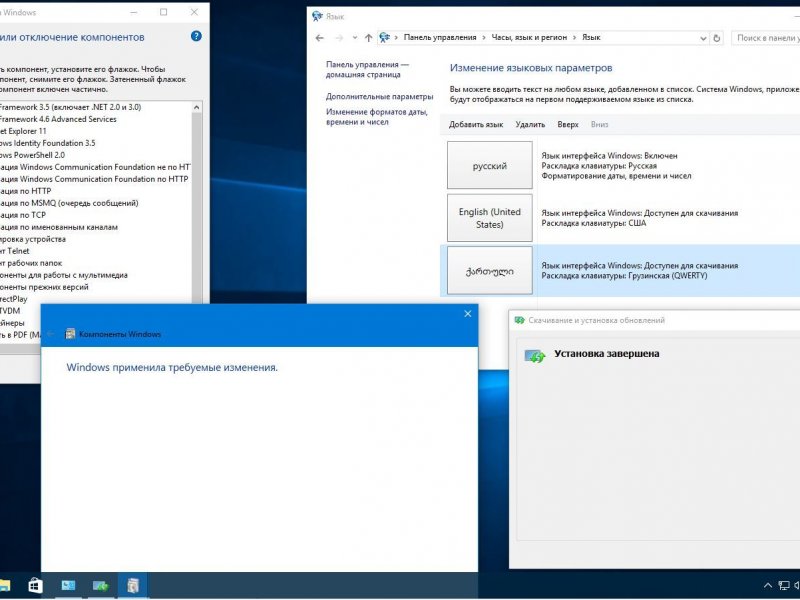The width and height of the screenshot is (800, 600).
Task: Select the Identity Foundation 3.5 row
Action: 95,143
